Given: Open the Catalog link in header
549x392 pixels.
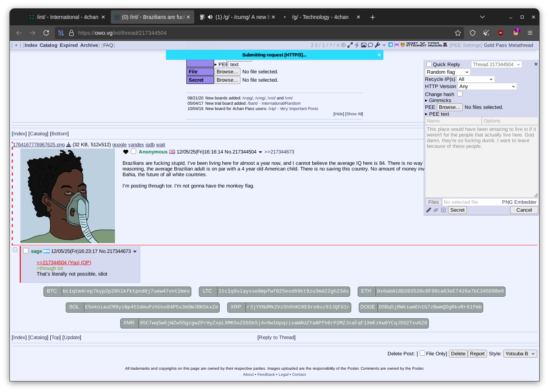Looking at the screenshot, I should pyautogui.click(x=48, y=45).
